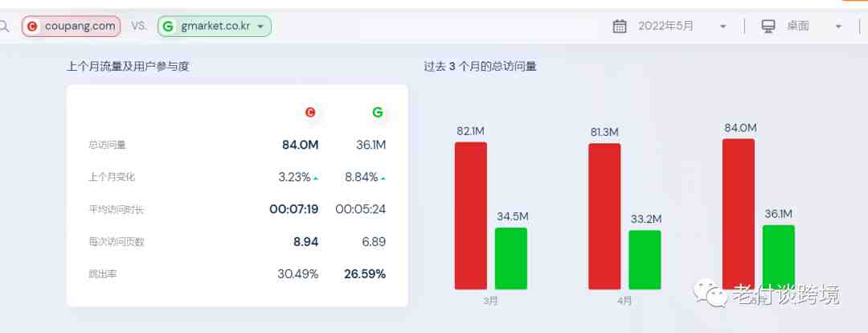Click the VS. text between site chips

click(139, 26)
